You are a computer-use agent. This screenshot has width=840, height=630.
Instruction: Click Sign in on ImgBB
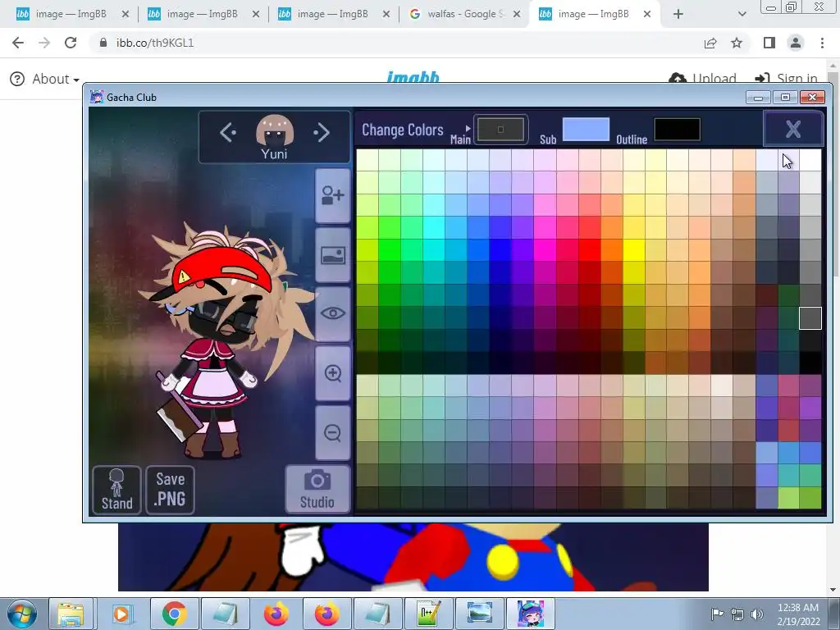click(x=786, y=79)
